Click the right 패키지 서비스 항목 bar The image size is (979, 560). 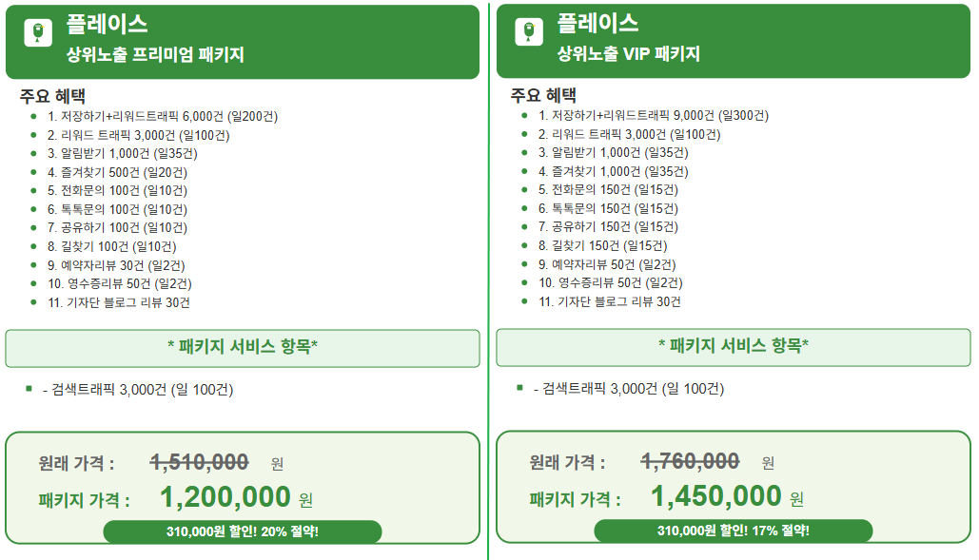[x=733, y=347]
